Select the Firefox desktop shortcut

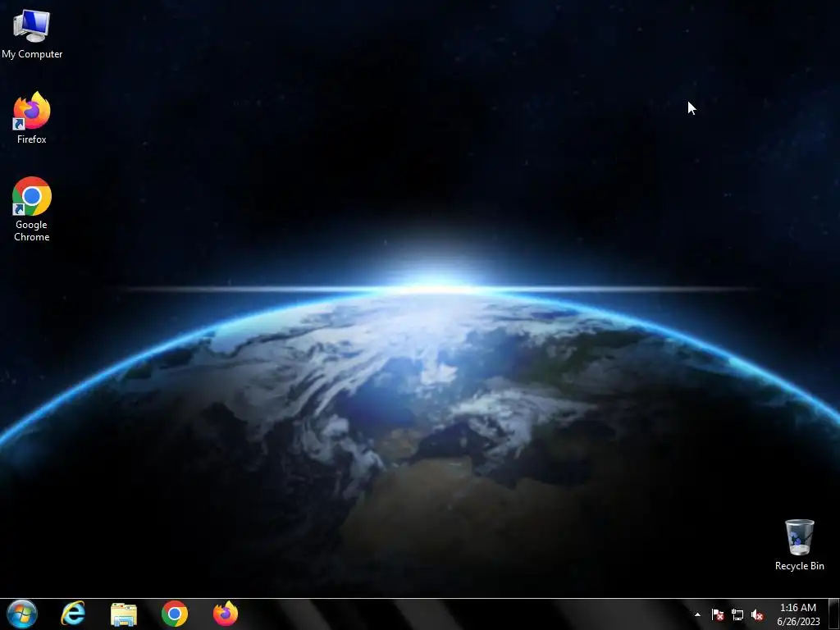tap(32, 118)
